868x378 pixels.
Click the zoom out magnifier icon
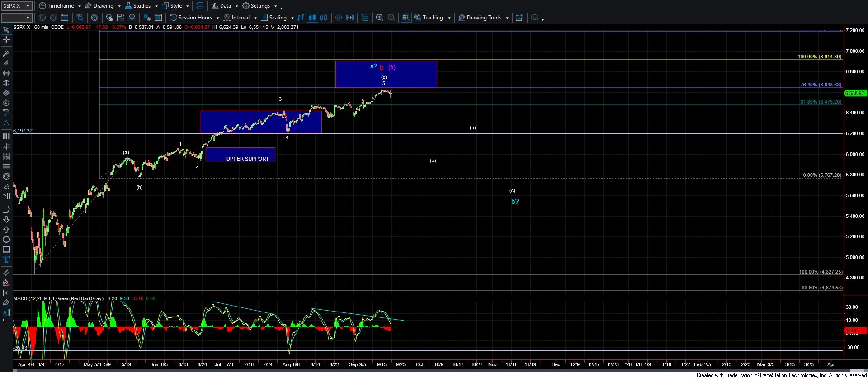tap(392, 18)
